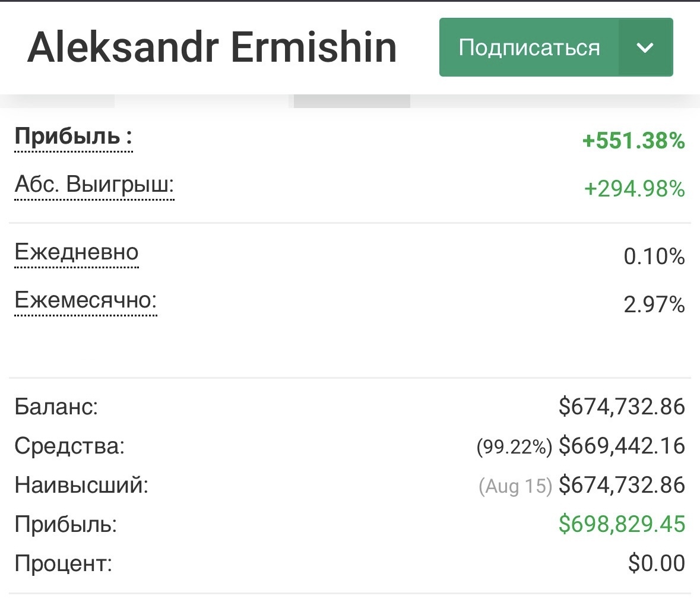Image resolution: width=700 pixels, height=599 pixels.
Task: Select the $669,442.16 equity amount
Action: click(x=622, y=446)
